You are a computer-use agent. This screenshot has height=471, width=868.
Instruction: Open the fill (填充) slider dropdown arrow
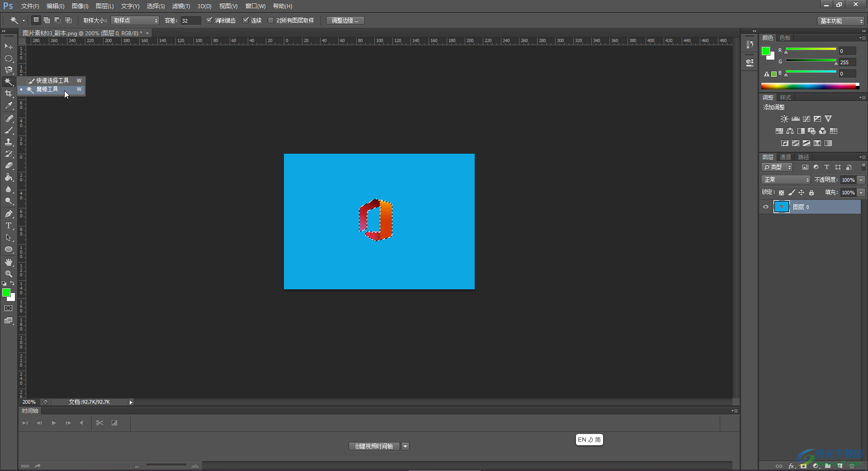point(861,193)
